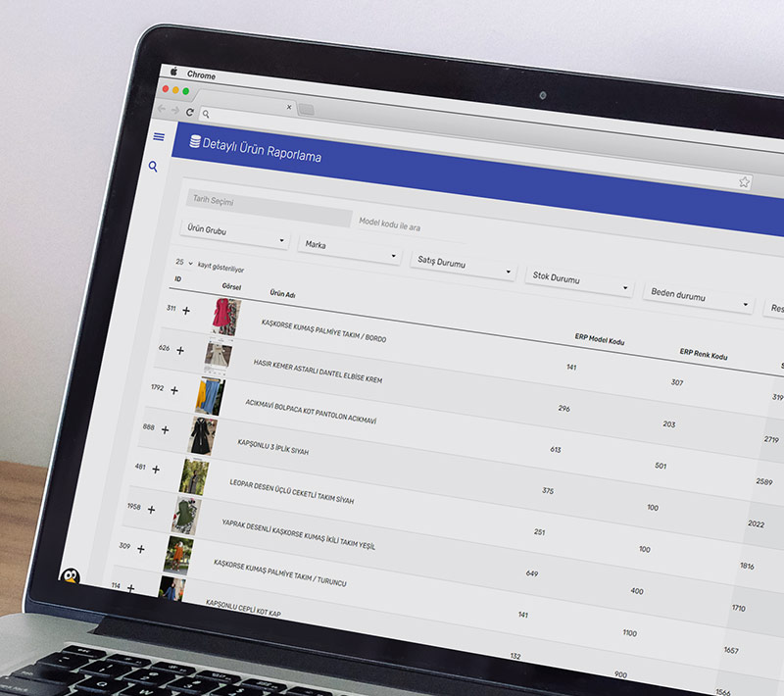Sort by the ERP Renk Kodu header
The height and width of the screenshot is (696, 784).
pyautogui.click(x=704, y=354)
